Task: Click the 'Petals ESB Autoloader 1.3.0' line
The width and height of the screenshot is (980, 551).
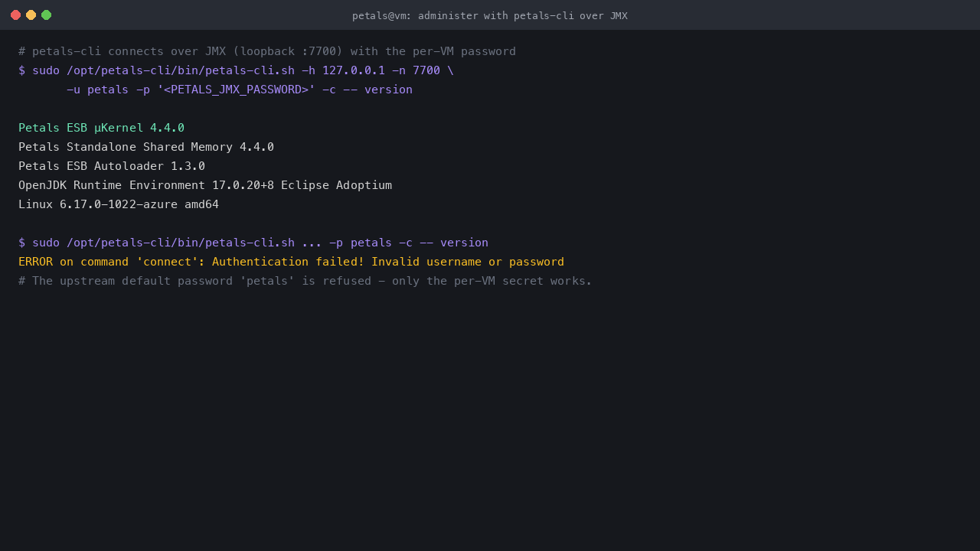Action: pyautogui.click(x=112, y=166)
